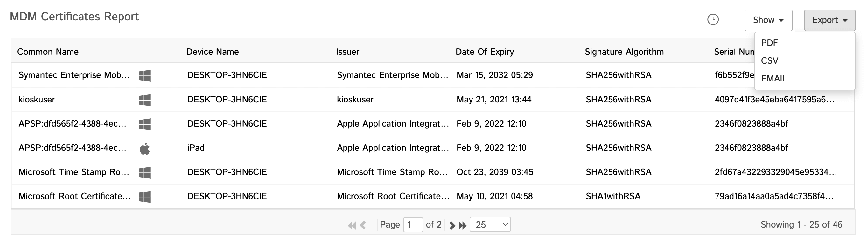The width and height of the screenshot is (868, 252).
Task: Go to the first page arrow
Action: click(352, 225)
